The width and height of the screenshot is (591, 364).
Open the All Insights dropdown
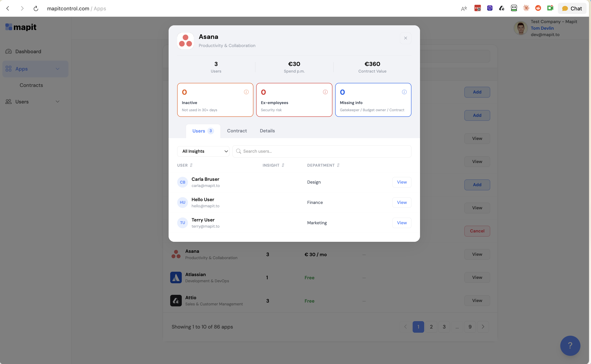(x=203, y=151)
